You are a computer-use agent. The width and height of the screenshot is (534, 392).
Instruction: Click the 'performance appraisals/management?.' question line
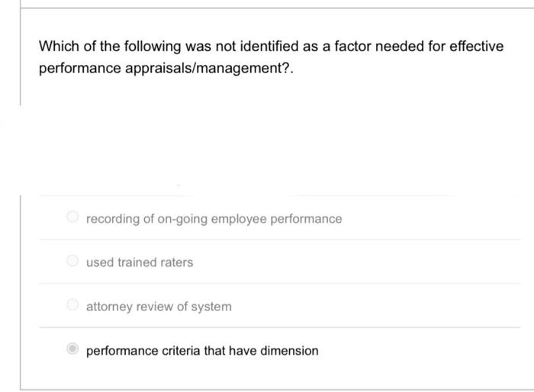[166, 68]
